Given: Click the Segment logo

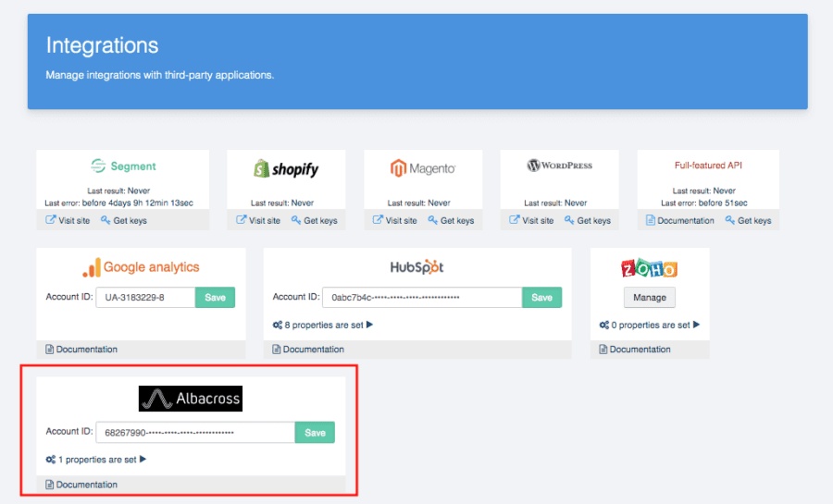Looking at the screenshot, I should click(123, 166).
